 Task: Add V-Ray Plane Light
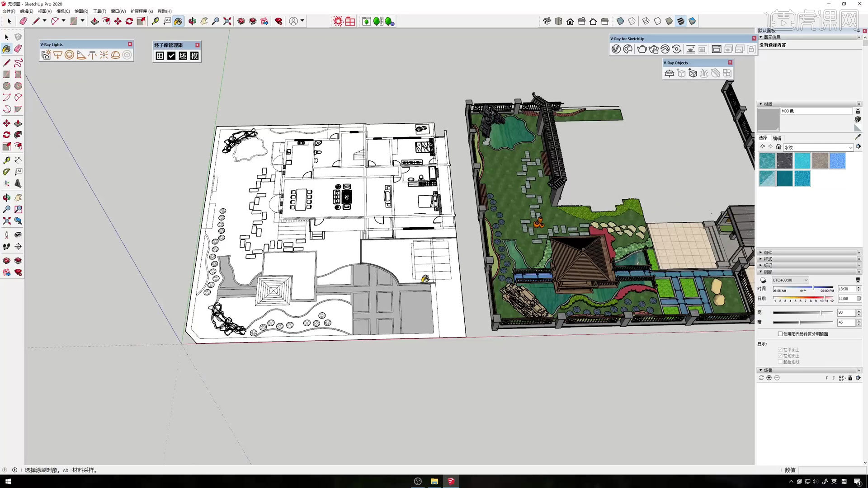point(58,55)
